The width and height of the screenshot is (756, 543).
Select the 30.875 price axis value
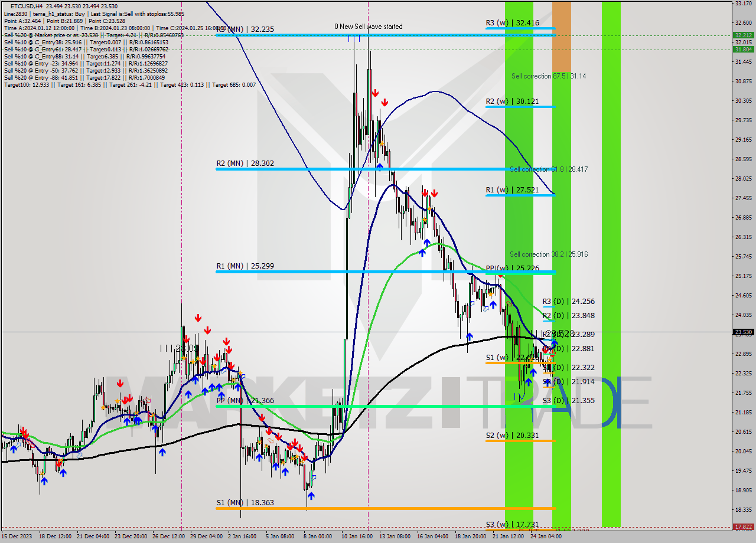click(743, 81)
